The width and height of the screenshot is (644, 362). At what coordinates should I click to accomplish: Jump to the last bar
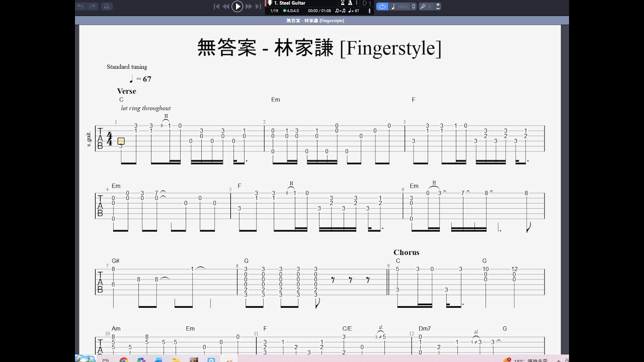258,7
